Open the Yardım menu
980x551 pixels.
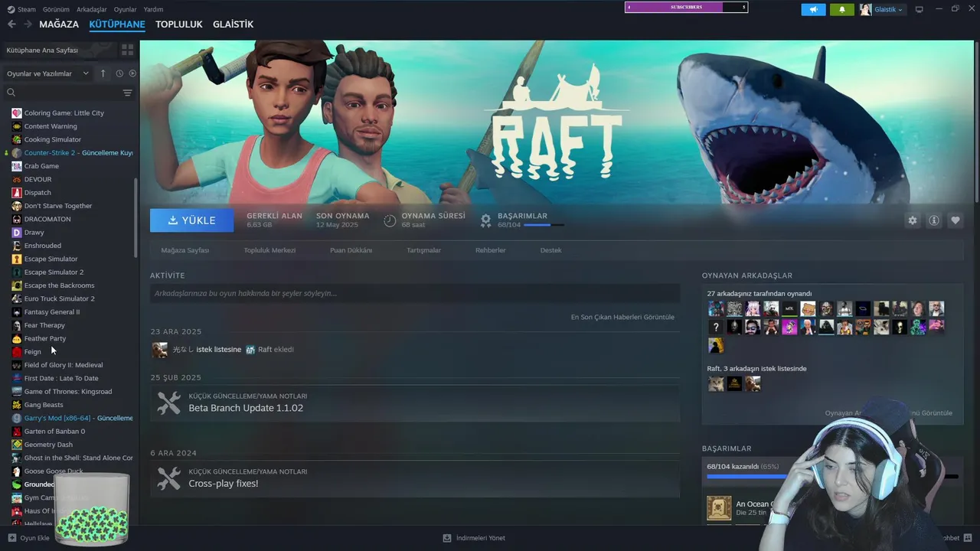point(153,9)
